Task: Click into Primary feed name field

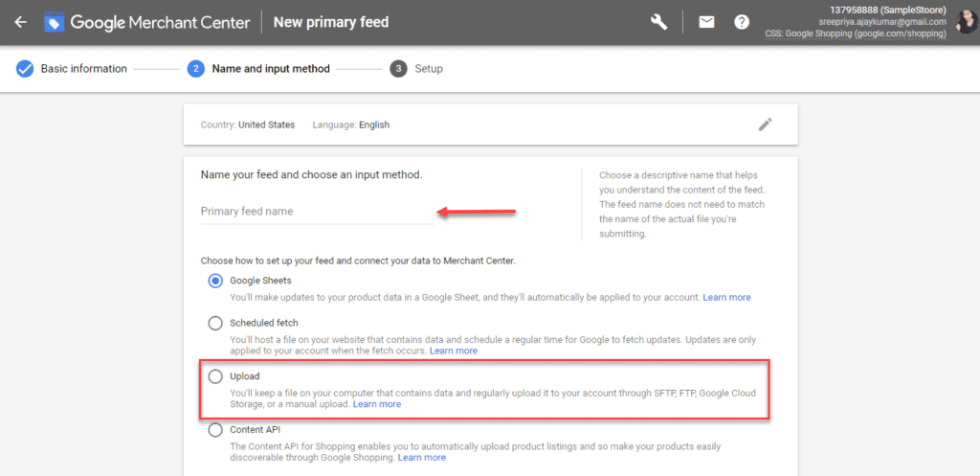Action: 316,212
